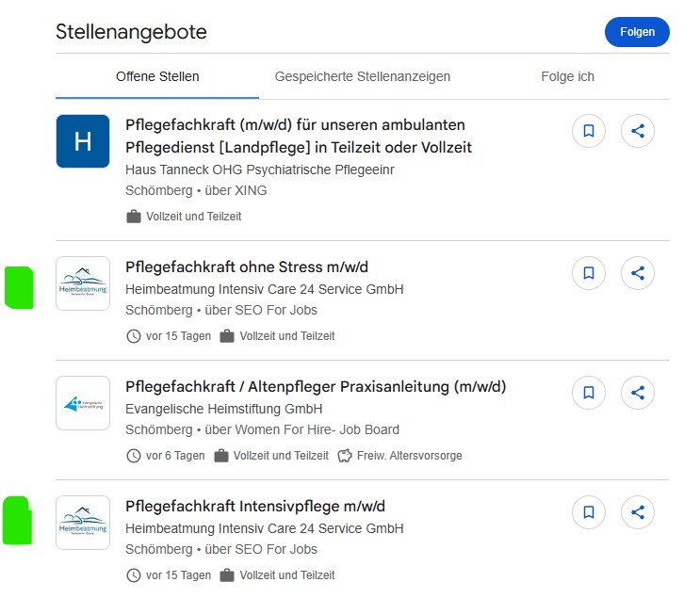The height and width of the screenshot is (598, 700).
Task: Bookmark the Haus Tanneck Pflegefachkraft job
Action: 589,132
